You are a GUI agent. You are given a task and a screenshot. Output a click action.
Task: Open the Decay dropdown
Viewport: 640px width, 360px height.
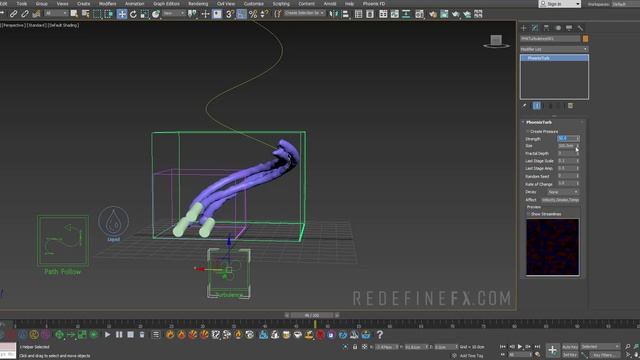pyautogui.click(x=563, y=192)
